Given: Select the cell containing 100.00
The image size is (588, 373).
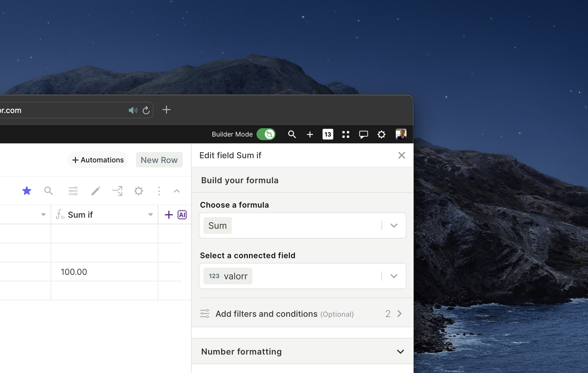Looking at the screenshot, I should click(104, 272).
